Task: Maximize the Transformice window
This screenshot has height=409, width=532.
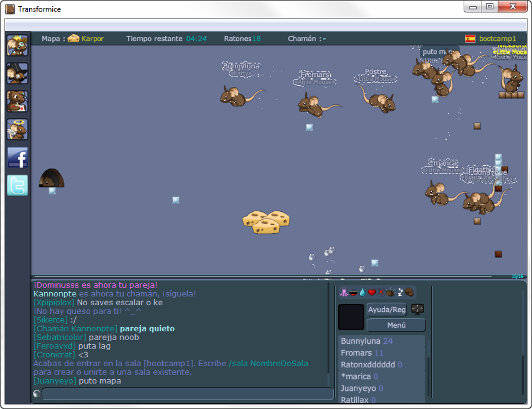Action: pyautogui.click(x=489, y=6)
